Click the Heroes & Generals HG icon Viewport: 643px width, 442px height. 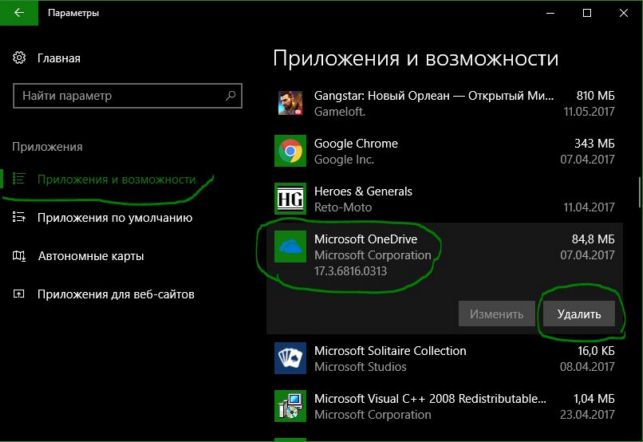[290, 199]
